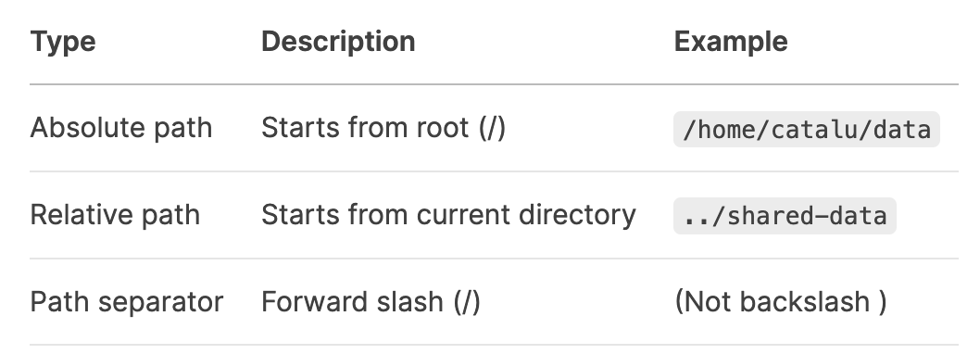Click the 'Forward slash (/)' description
This screenshot has height=354, width=980.
pyautogui.click(x=371, y=302)
